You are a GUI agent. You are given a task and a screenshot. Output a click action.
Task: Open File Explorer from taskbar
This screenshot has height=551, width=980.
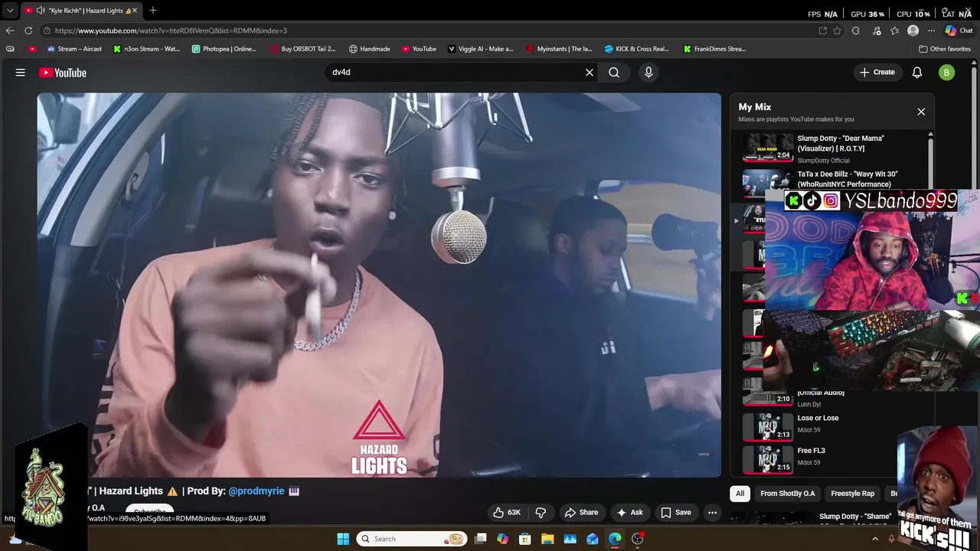(547, 539)
